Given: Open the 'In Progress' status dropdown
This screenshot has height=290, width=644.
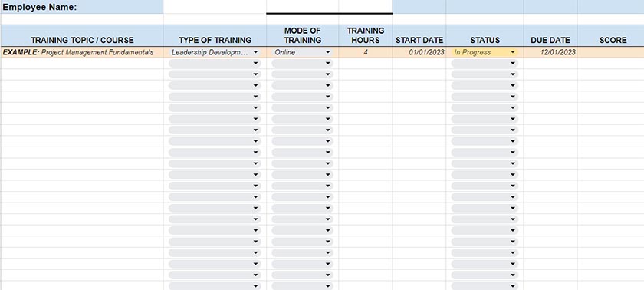Looking at the screenshot, I should [x=485, y=52].
